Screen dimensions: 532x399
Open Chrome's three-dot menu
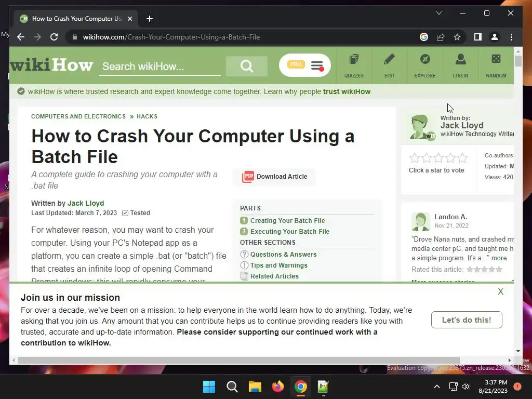(x=511, y=37)
